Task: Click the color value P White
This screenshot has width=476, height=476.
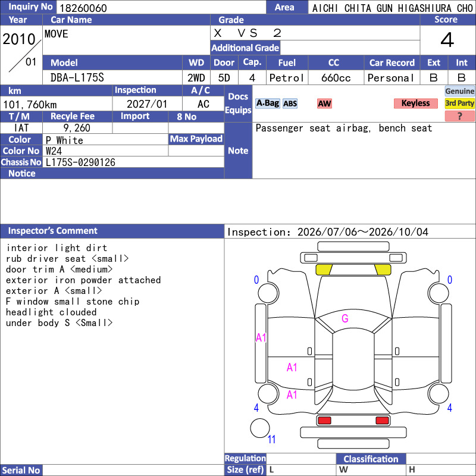Action: point(64,140)
